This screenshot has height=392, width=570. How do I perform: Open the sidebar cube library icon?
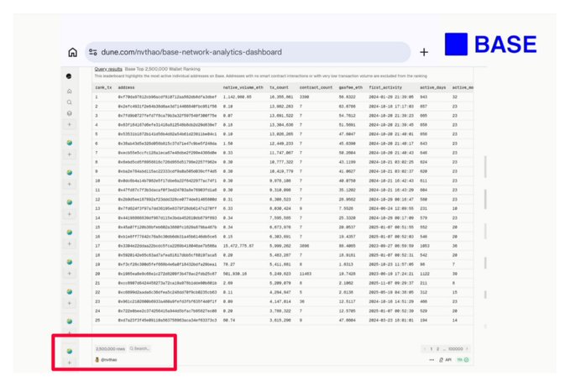pos(70,113)
